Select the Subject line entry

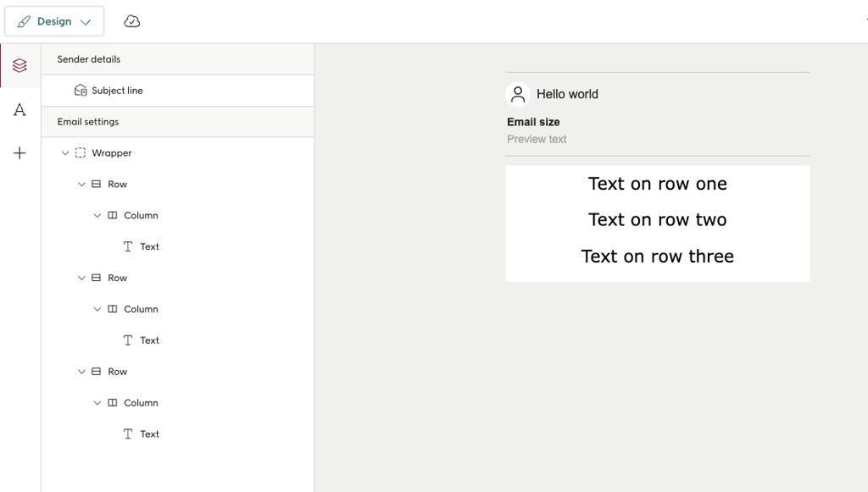click(119, 90)
